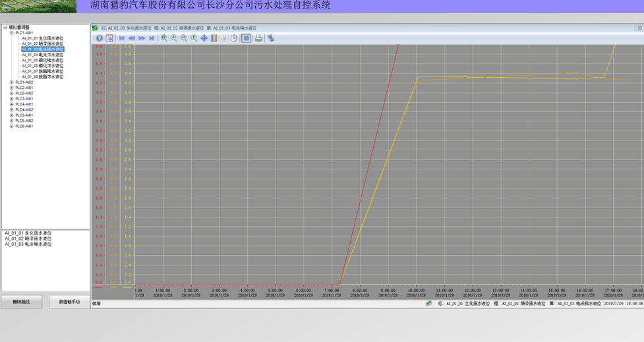Image resolution: width=644 pixels, height=342 pixels.
Task: Open the help question-mark icon in toolbar
Action: (100, 38)
